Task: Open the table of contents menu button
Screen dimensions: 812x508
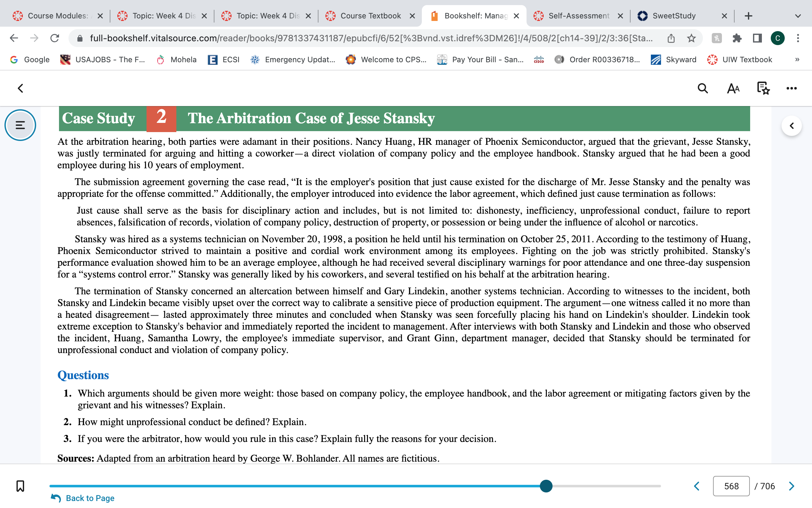Action: 20,125
